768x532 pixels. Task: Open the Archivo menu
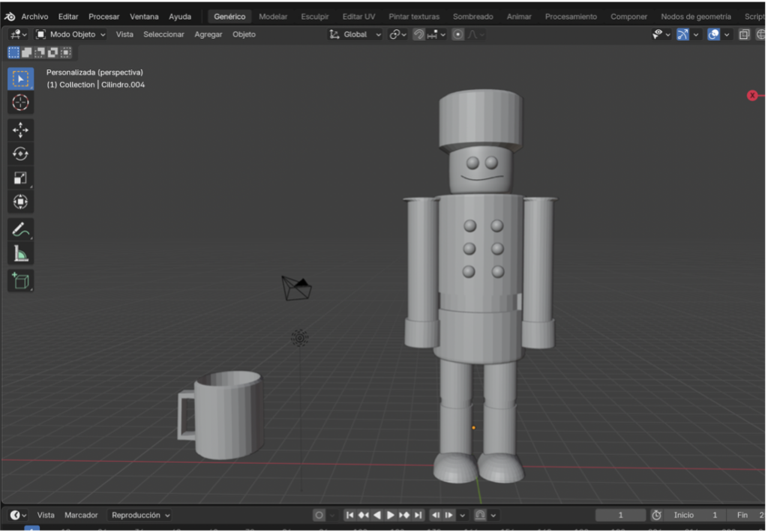(34, 16)
